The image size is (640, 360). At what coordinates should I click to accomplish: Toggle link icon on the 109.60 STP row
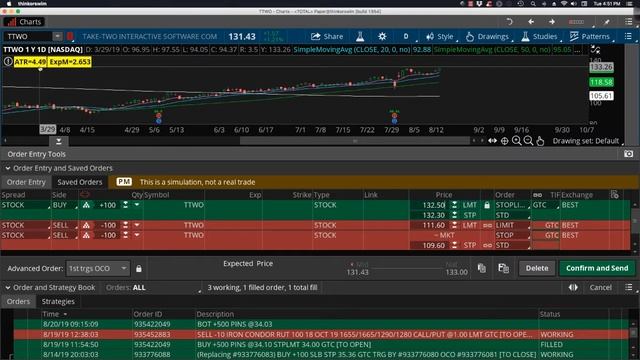pos(487,245)
